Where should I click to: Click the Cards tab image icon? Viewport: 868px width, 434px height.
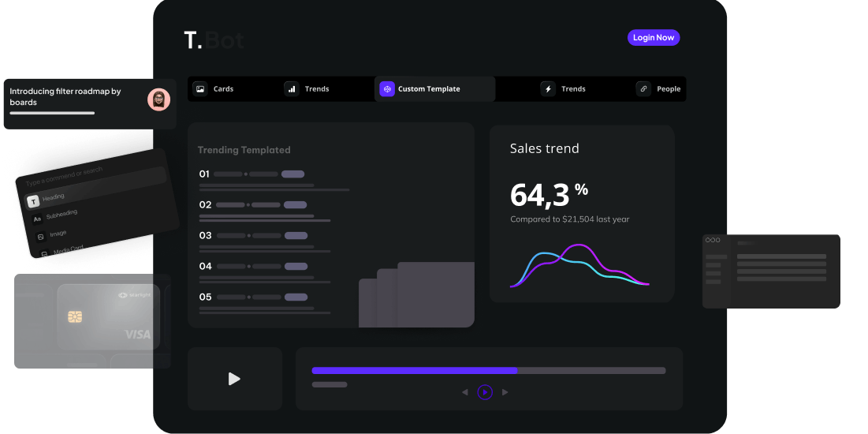pos(200,89)
